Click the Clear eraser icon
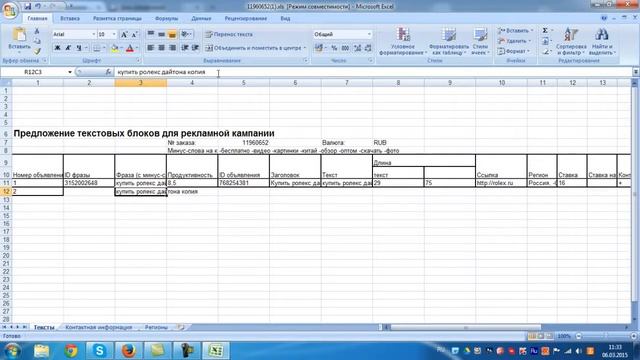The image size is (640, 360). (x=545, y=51)
